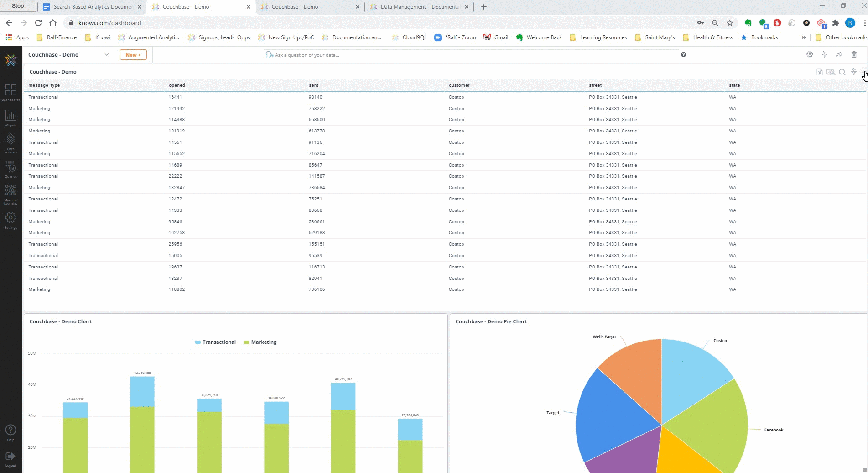
Task: Open the Learning Resources bookmark folder
Action: point(598,37)
